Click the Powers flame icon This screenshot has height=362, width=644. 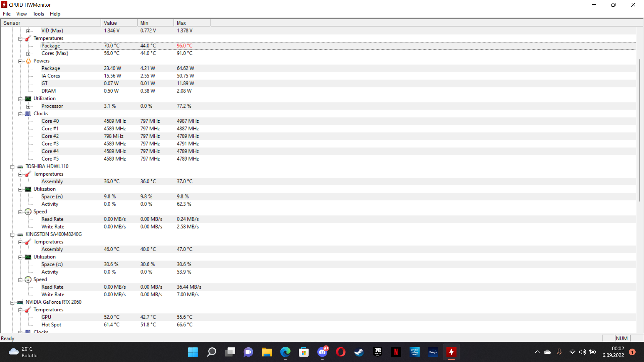pos(28,61)
